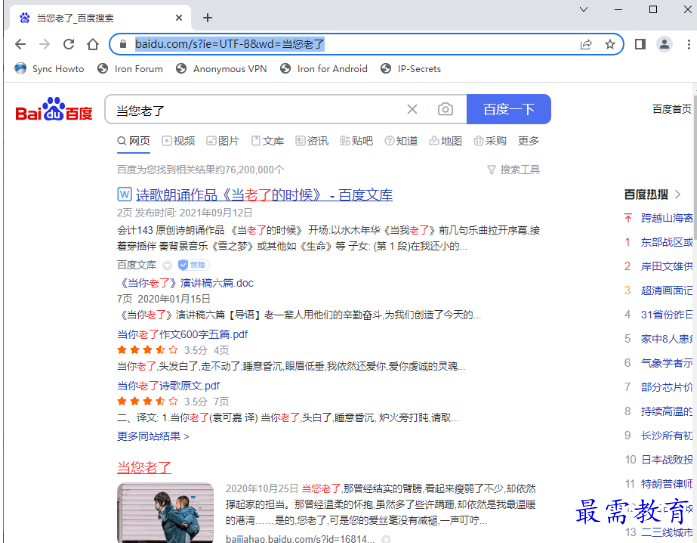Expand the tab search chevron
Screen dimensions: 697x543
584,9
